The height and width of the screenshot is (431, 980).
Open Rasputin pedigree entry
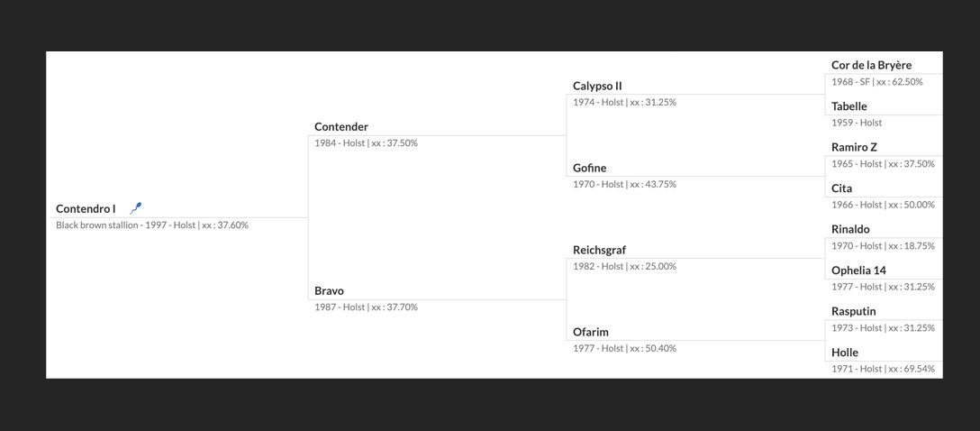click(x=854, y=311)
